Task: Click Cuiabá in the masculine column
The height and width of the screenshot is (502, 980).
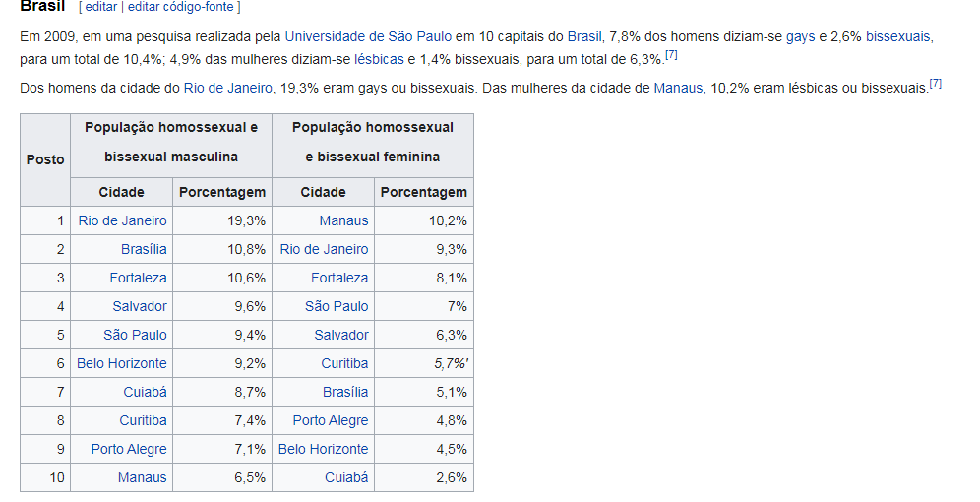Action: [145, 392]
